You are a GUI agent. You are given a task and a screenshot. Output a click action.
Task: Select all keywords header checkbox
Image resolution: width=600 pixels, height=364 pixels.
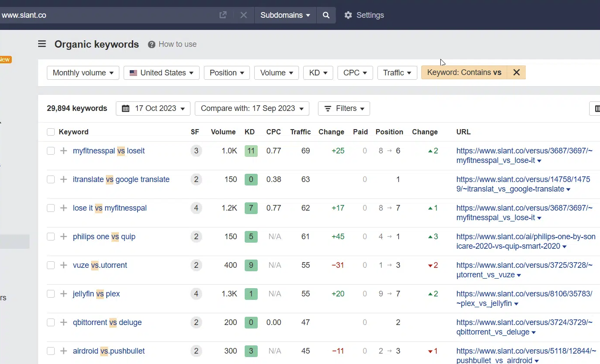[x=51, y=132]
